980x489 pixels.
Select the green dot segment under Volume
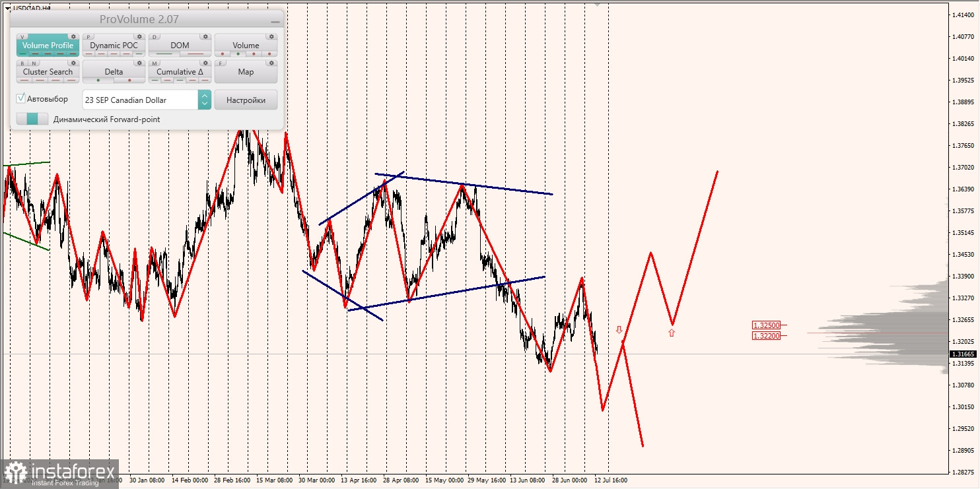pyautogui.click(x=238, y=53)
